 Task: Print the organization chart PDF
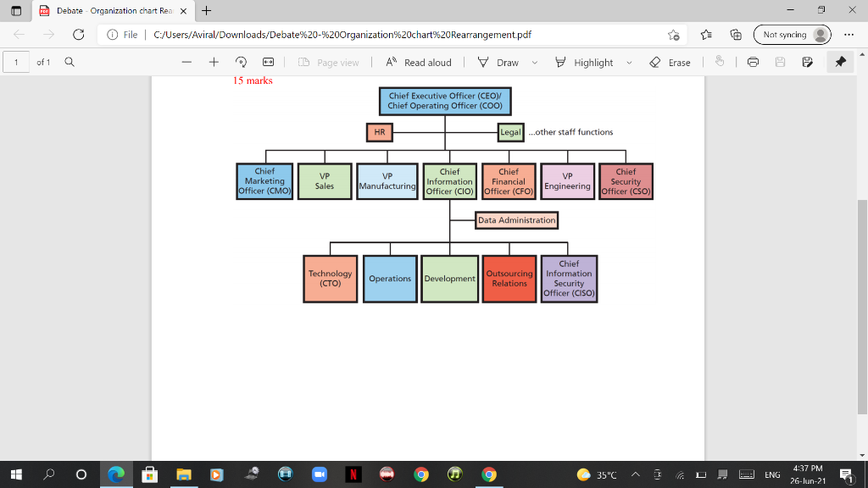click(754, 61)
